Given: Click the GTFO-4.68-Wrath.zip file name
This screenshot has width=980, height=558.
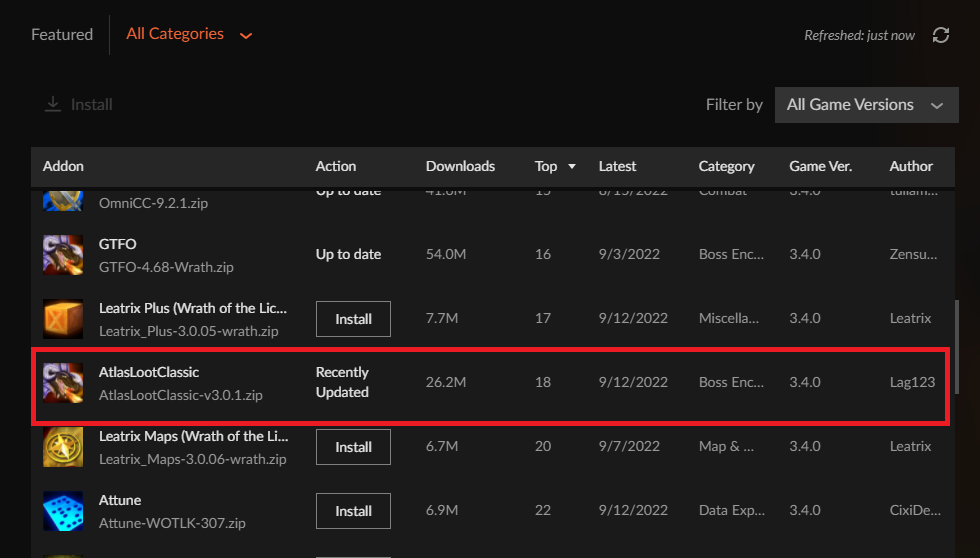Looking at the screenshot, I should click(x=166, y=267).
